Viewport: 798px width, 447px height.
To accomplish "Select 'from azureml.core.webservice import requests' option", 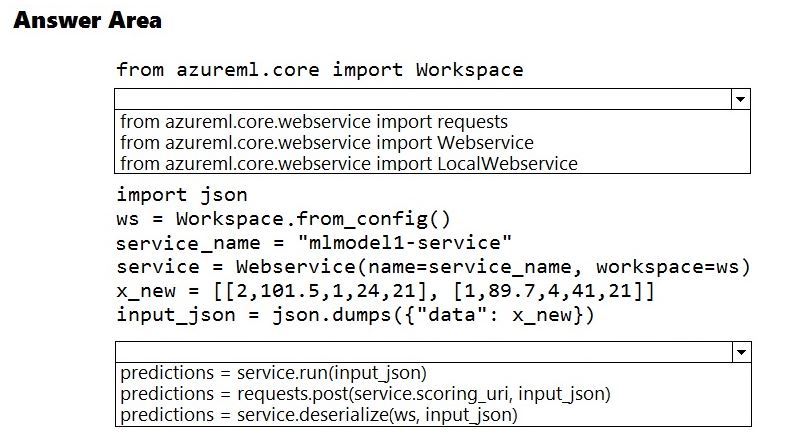I will coord(314,122).
